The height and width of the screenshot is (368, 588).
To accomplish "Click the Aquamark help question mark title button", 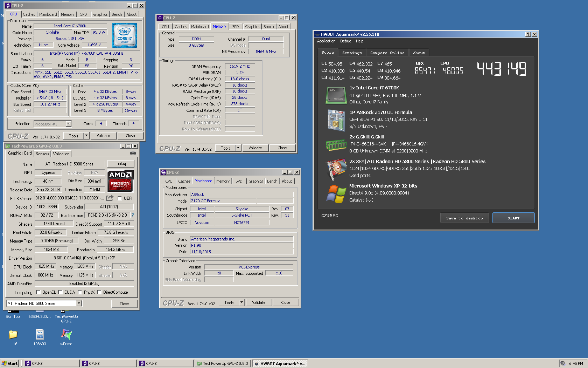I will pos(528,34).
